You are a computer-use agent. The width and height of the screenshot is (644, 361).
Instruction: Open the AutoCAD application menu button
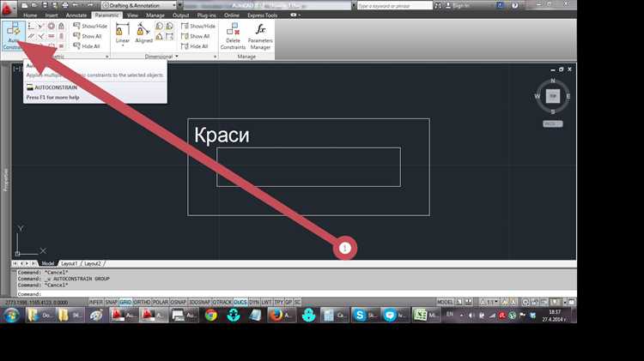coord(8,7)
